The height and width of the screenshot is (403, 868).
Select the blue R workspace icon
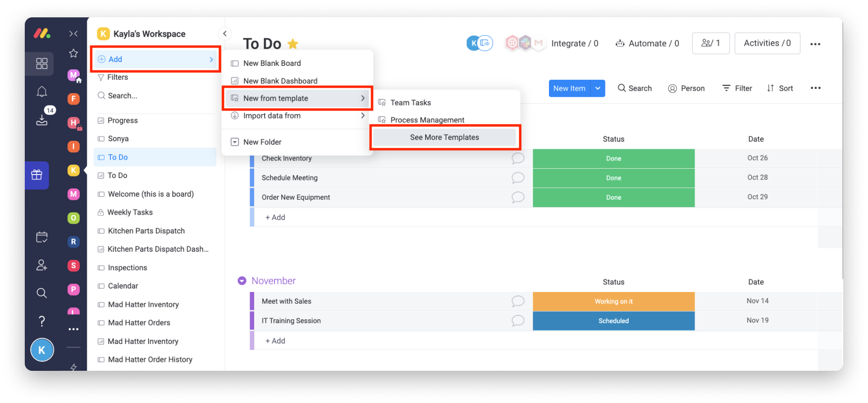73,241
